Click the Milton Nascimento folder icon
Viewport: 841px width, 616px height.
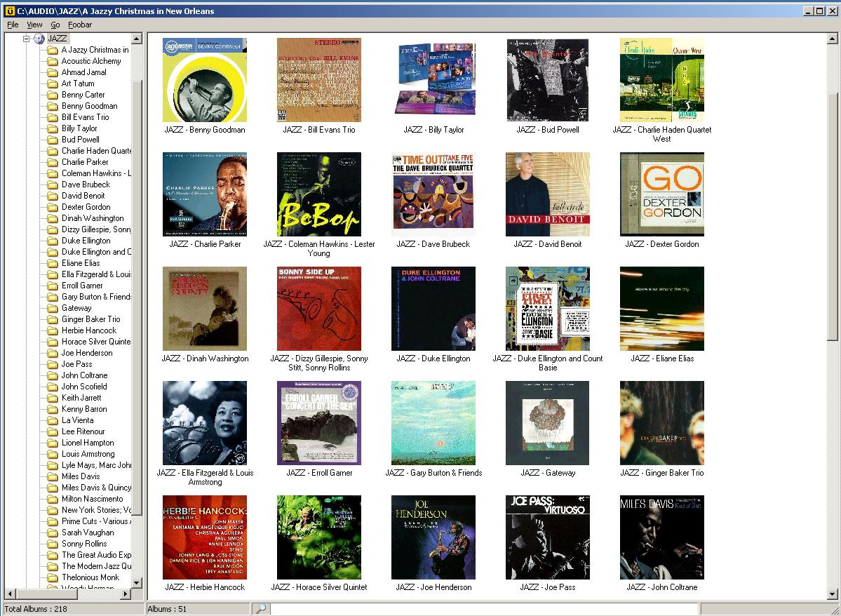52,500
